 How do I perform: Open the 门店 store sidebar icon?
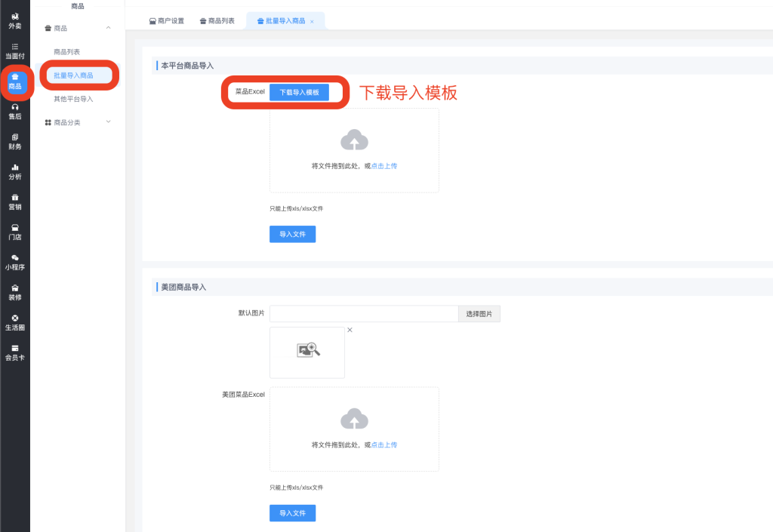coord(14,232)
